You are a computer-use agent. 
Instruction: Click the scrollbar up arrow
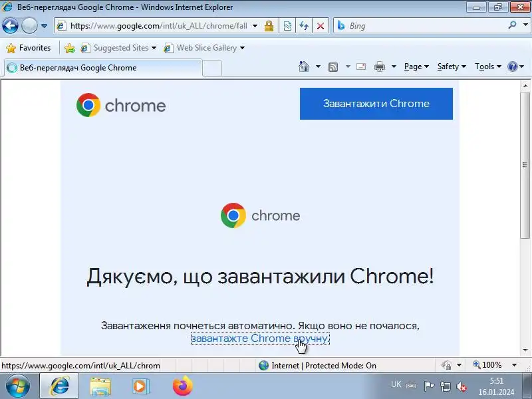[x=525, y=86]
